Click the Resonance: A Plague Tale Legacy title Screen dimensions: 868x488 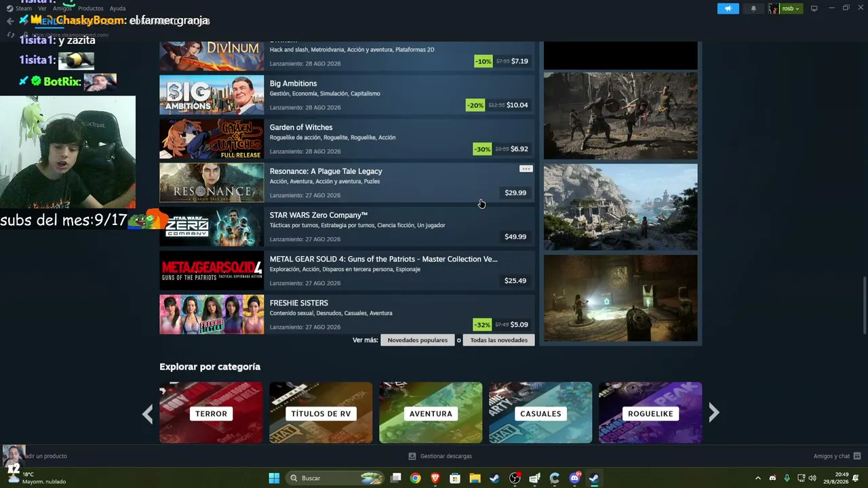pyautogui.click(x=325, y=171)
